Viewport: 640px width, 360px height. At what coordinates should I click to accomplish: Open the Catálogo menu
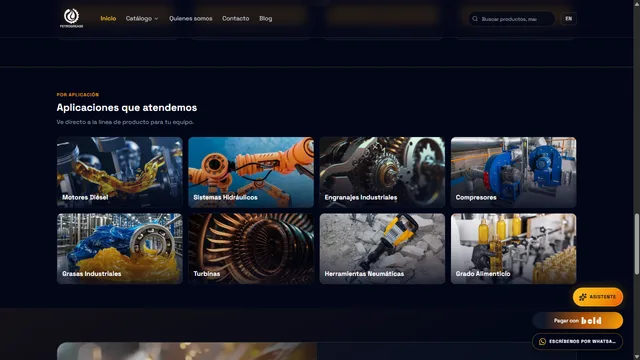(142, 18)
